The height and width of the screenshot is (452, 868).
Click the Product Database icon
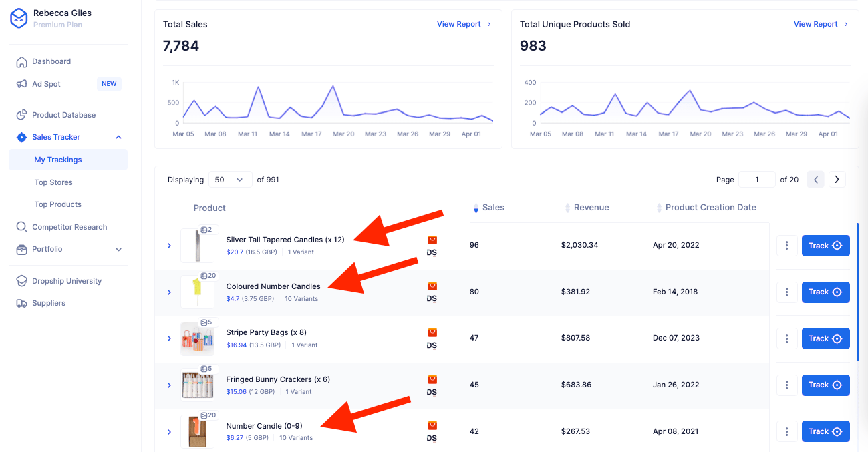[21, 115]
